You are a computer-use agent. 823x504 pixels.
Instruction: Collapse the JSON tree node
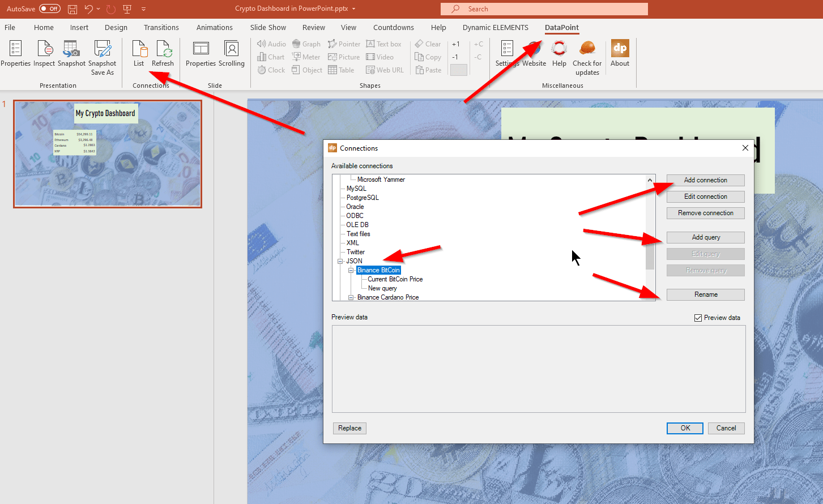[x=340, y=261]
